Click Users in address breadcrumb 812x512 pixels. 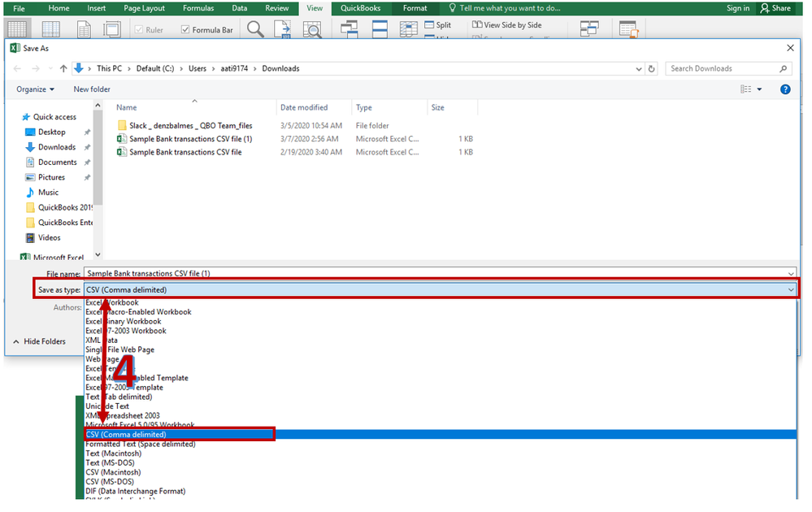click(198, 68)
